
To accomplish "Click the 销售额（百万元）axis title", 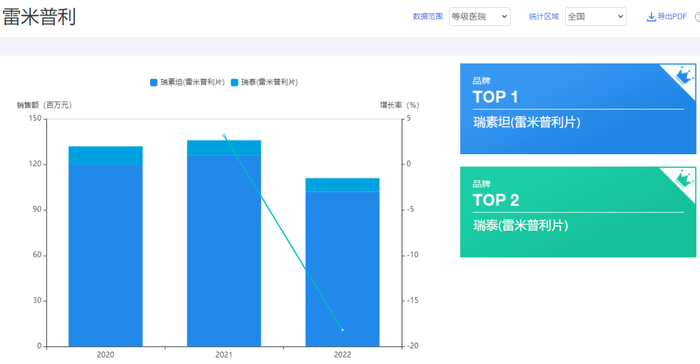I will tap(44, 105).
